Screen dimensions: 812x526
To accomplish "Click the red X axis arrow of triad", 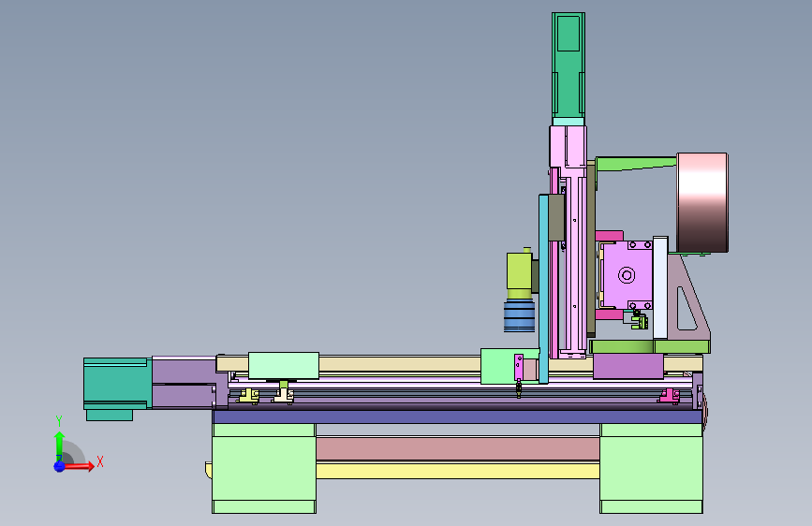I will click(79, 466).
